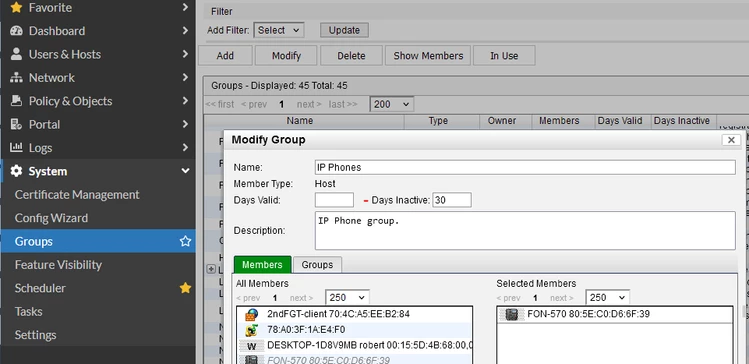This screenshot has width=749, height=364.
Task: Click the Delete button
Action: [x=351, y=55]
